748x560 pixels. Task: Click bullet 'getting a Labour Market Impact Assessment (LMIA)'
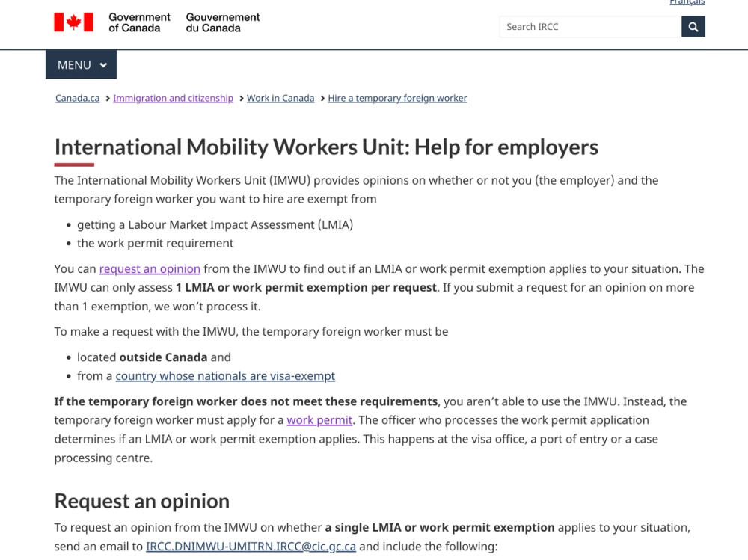coord(215,224)
